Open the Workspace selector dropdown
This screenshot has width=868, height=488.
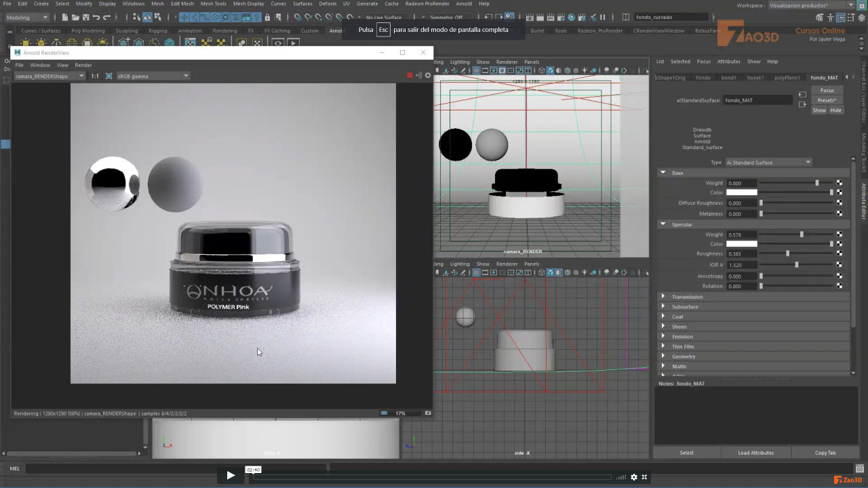pyautogui.click(x=811, y=5)
